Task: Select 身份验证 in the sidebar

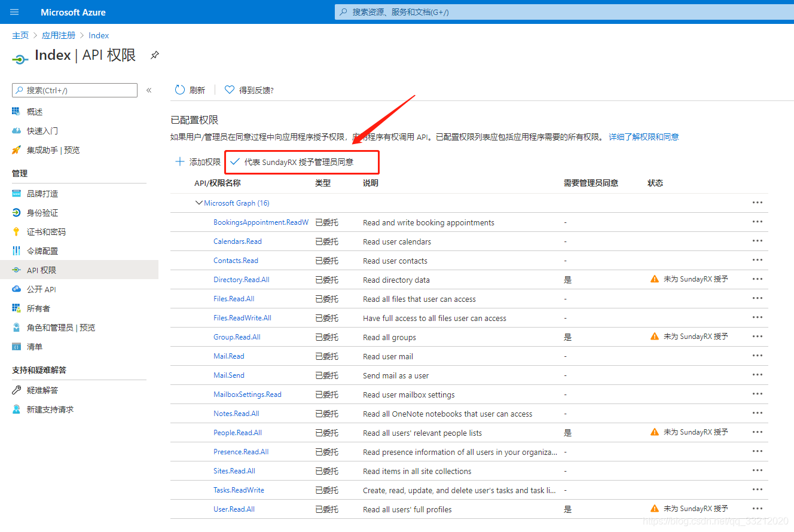Action: click(42, 213)
